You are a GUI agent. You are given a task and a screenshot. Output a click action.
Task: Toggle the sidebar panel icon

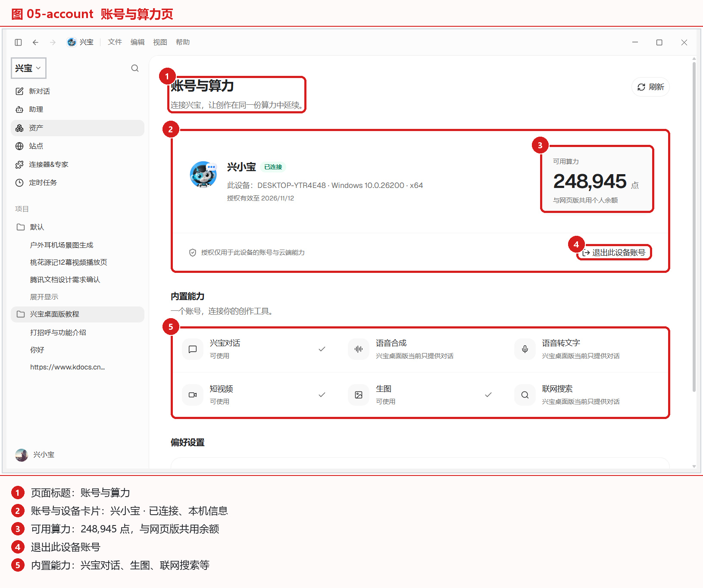18,42
